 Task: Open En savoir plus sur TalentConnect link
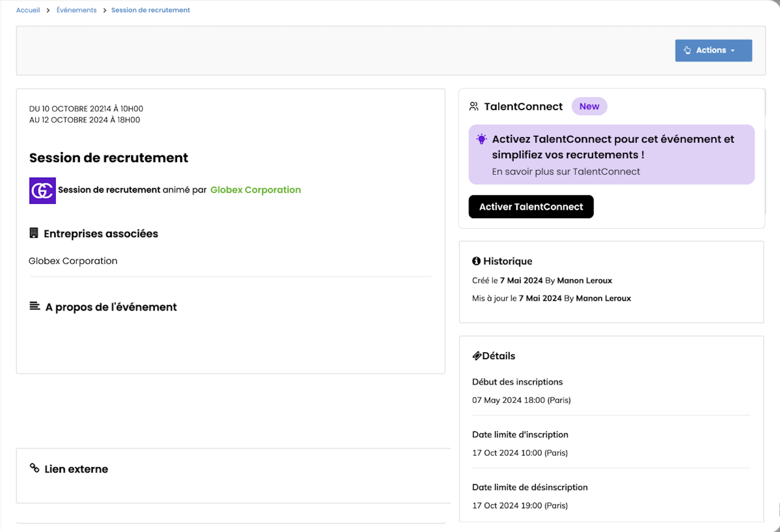[566, 172]
